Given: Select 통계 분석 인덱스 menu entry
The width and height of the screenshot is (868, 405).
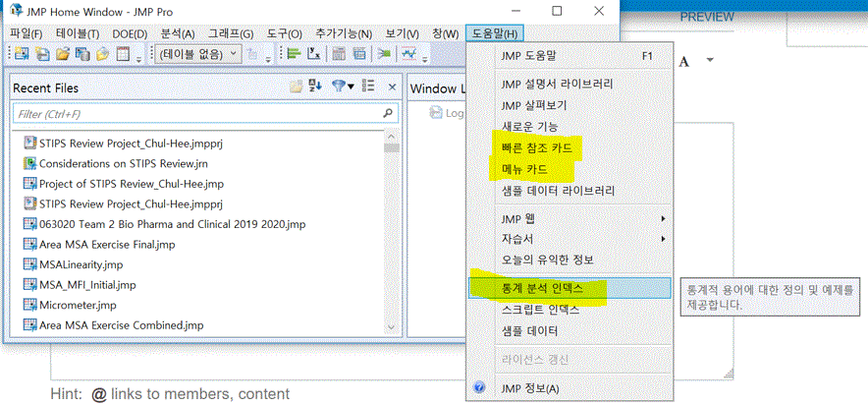Looking at the screenshot, I should 570,289.
